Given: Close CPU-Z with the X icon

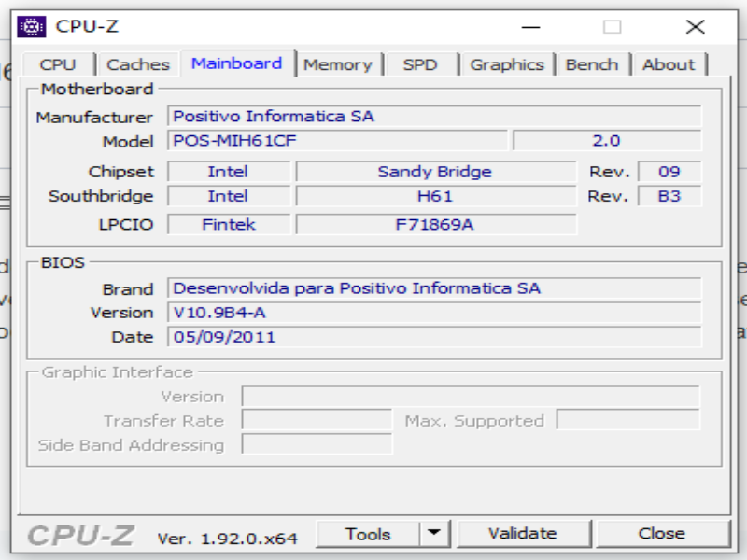Looking at the screenshot, I should [696, 27].
